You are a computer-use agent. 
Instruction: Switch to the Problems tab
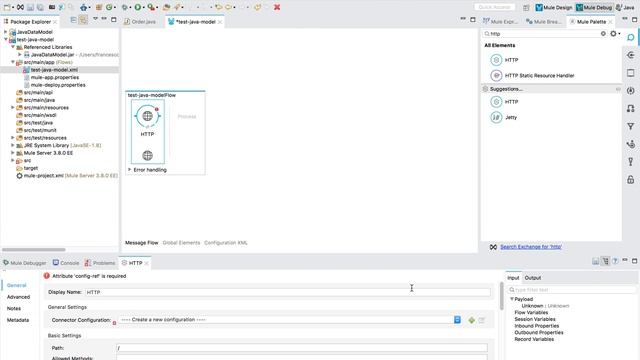click(x=100, y=263)
